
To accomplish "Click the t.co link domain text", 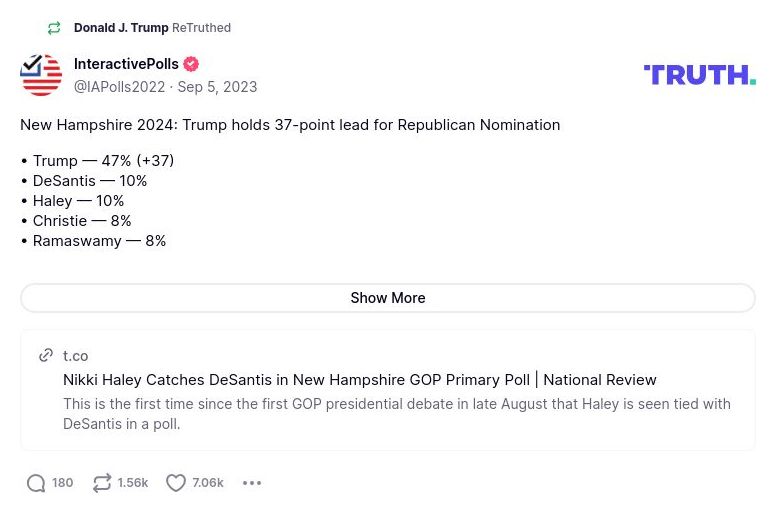I will click(76, 356).
